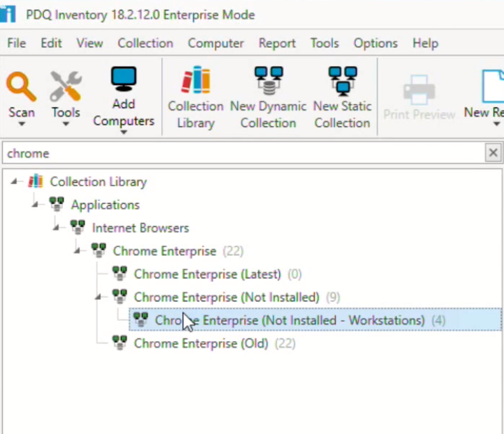504x434 pixels.
Task: Click the New Static Collection label
Action: pyautogui.click(x=342, y=114)
